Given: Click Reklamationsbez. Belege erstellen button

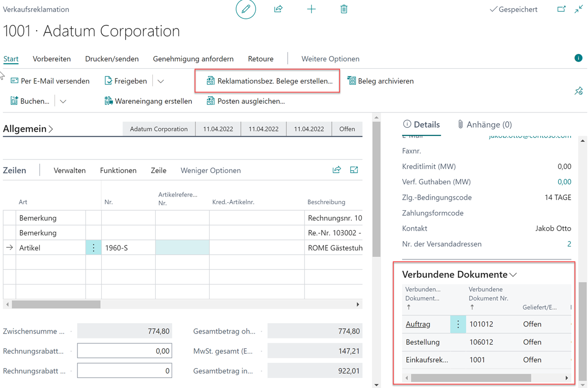Looking at the screenshot, I should [x=269, y=81].
